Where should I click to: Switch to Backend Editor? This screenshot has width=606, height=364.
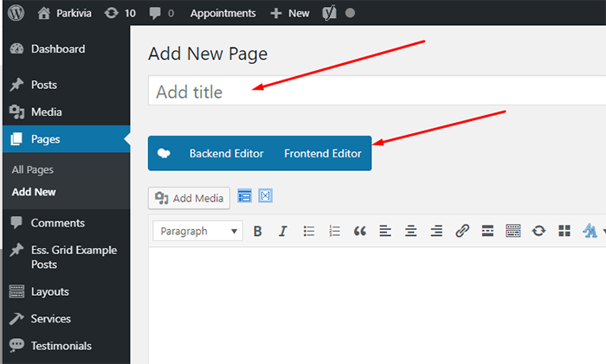click(x=226, y=153)
